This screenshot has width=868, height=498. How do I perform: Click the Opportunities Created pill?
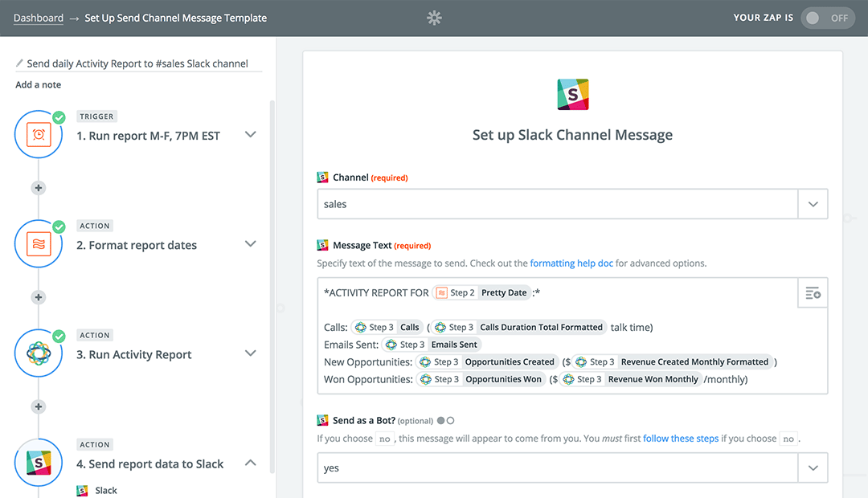[487, 362]
